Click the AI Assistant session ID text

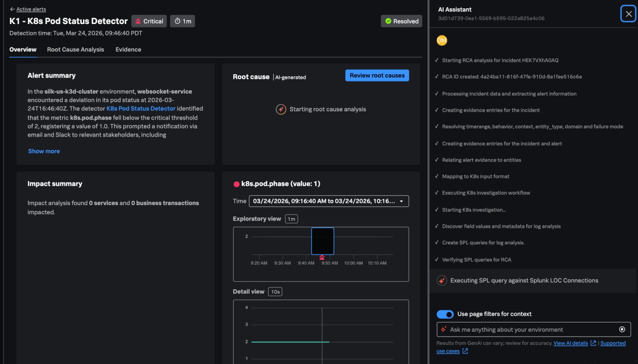click(491, 18)
